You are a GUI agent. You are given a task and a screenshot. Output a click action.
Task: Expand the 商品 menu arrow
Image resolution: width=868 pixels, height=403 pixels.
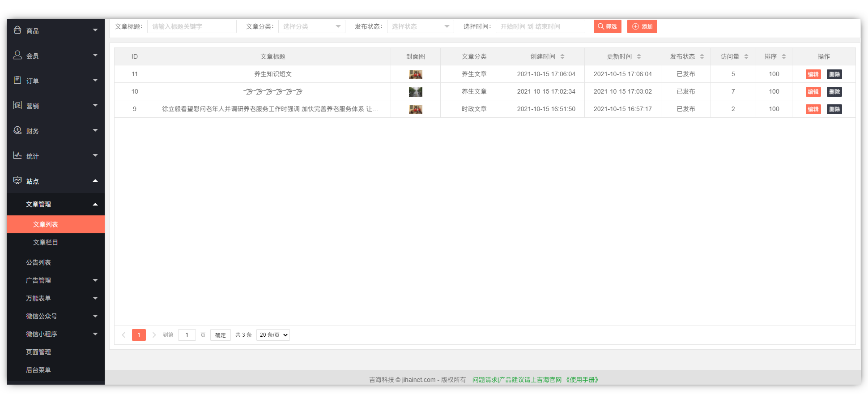(x=95, y=30)
